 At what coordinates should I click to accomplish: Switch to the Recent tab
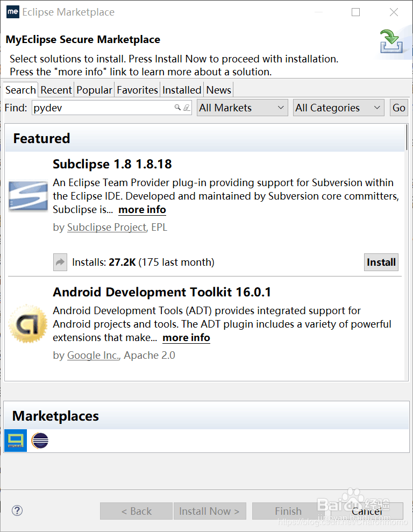56,90
